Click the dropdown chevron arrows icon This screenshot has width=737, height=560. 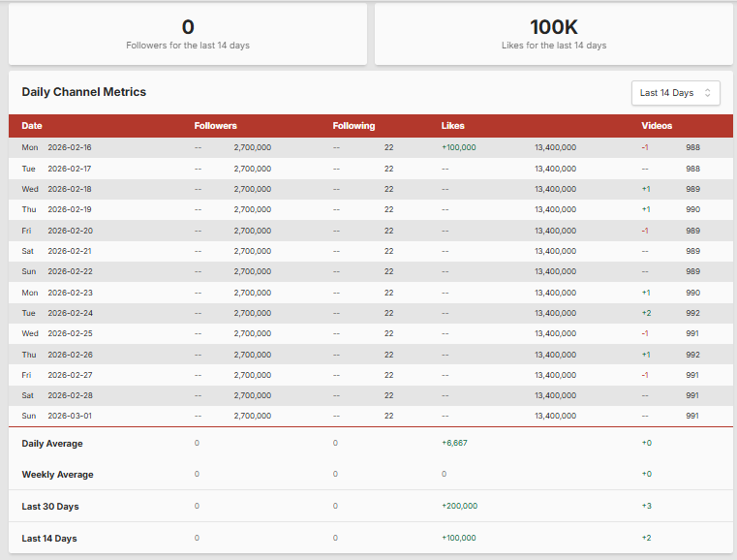pos(707,93)
